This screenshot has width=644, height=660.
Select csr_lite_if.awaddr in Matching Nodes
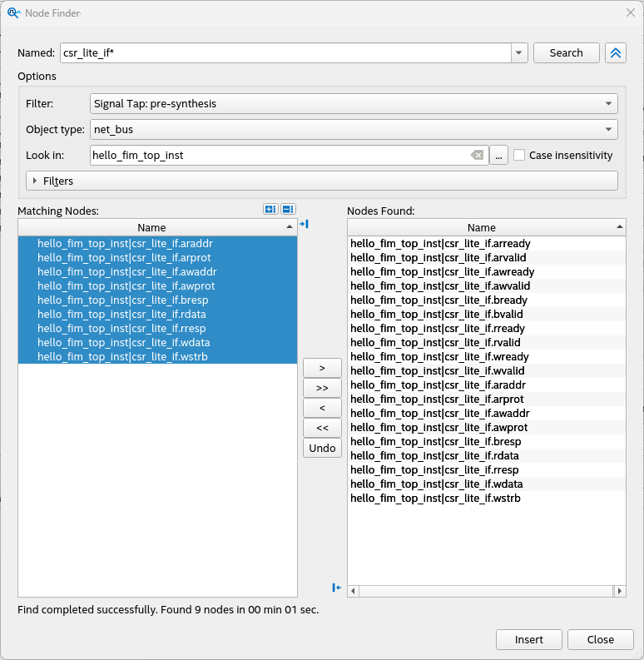coord(157,272)
